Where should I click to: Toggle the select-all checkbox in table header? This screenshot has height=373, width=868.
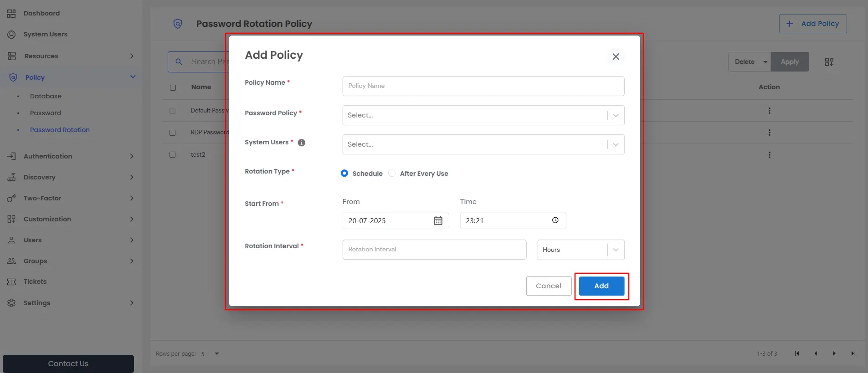173,87
